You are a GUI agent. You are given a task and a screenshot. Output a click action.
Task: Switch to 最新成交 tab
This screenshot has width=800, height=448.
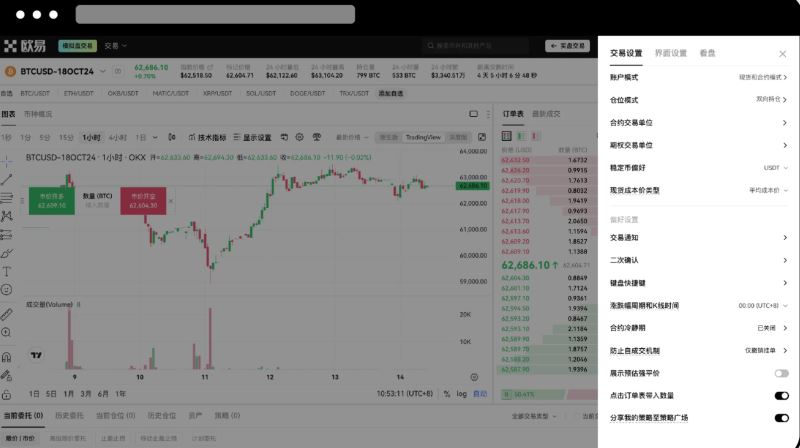click(546, 114)
